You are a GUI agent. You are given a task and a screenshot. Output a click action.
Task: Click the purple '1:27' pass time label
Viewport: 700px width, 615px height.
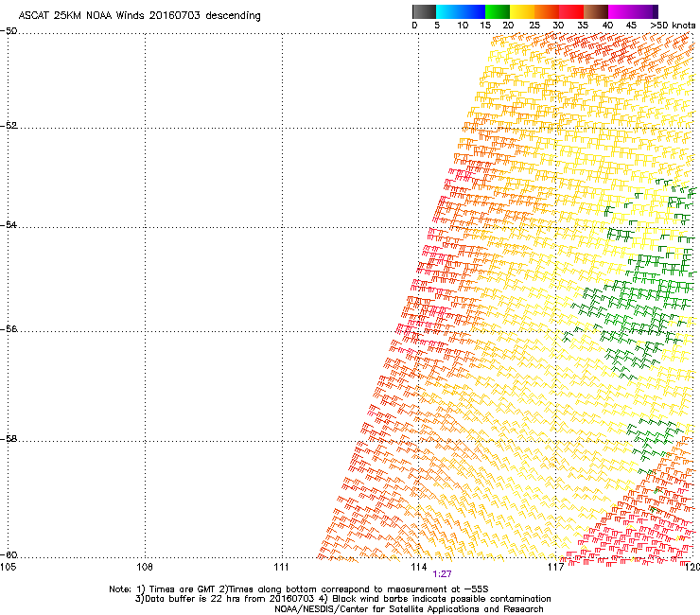pyautogui.click(x=442, y=574)
